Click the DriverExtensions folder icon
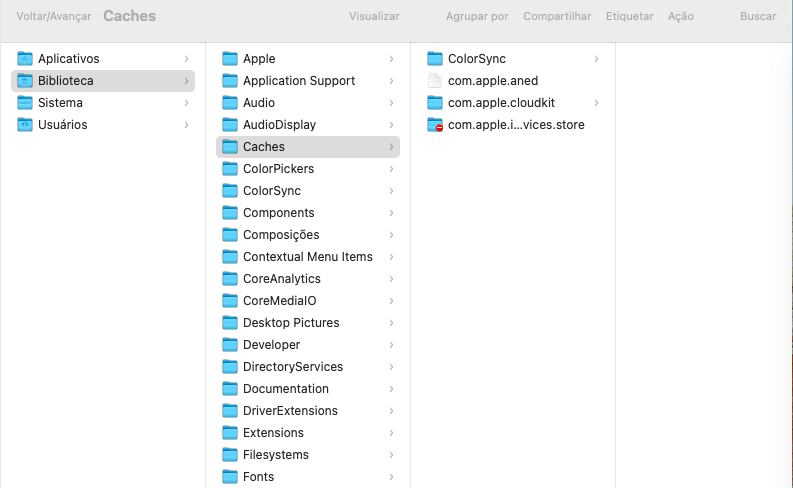The image size is (793, 488). (230, 411)
